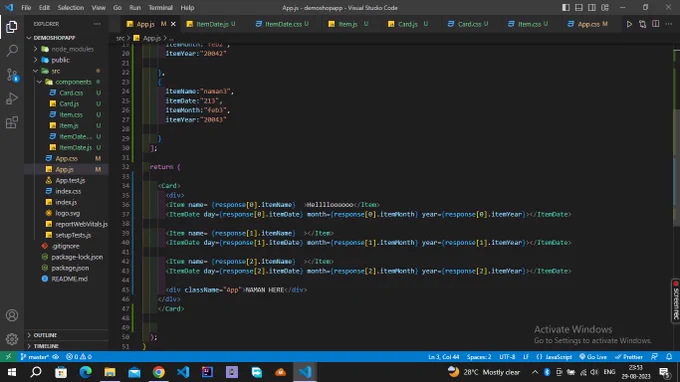Open File Explorer from taskbar

110,372
